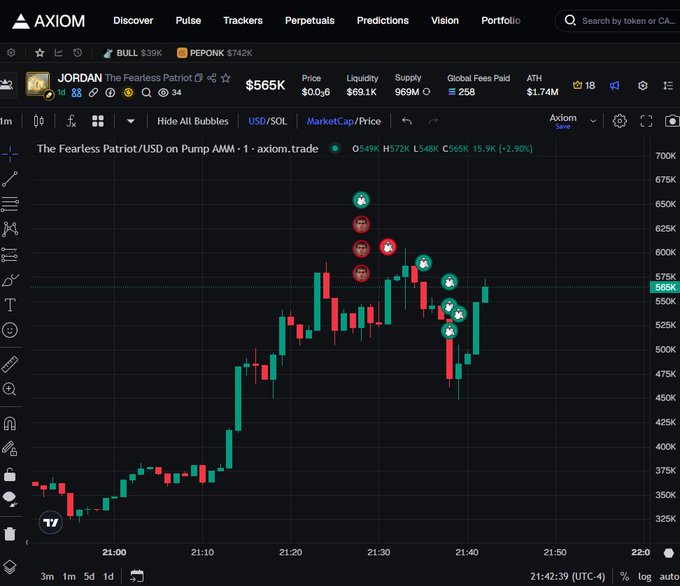Open Predictions section

[382, 20]
